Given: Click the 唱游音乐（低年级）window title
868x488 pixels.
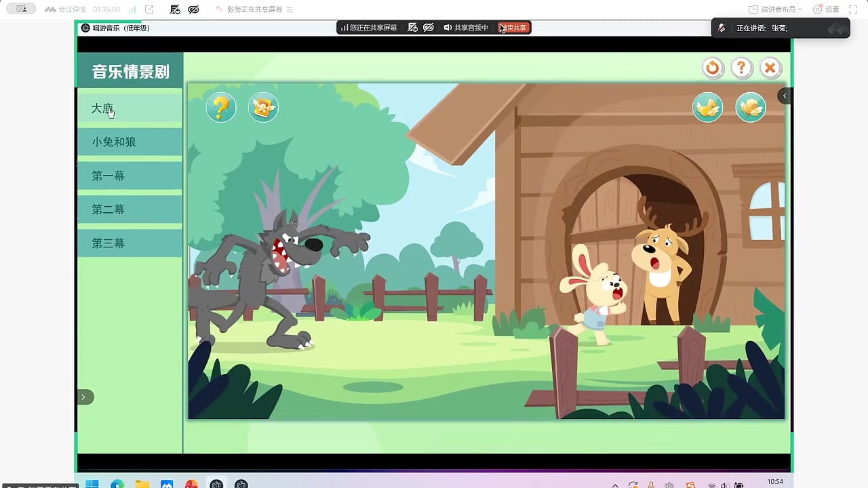Looking at the screenshot, I should (x=121, y=28).
